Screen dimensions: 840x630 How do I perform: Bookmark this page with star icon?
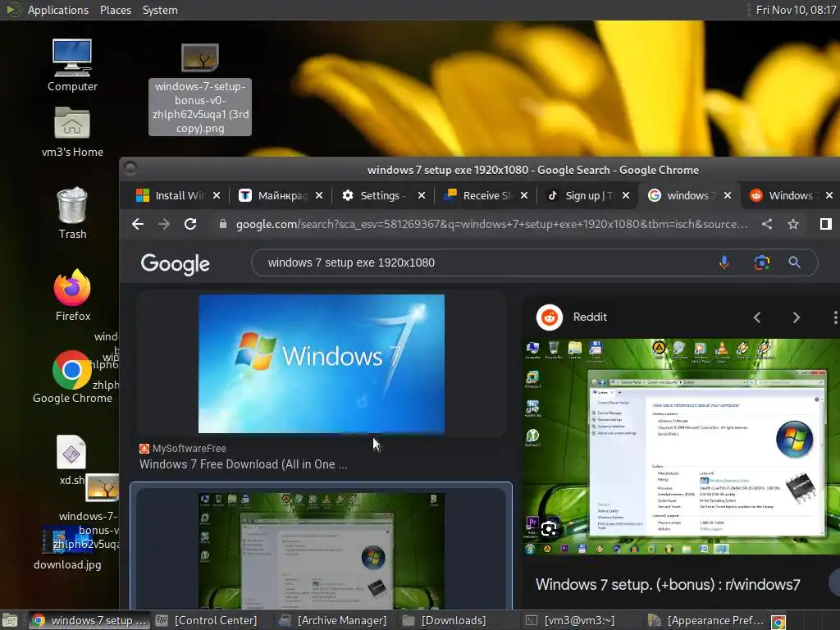click(793, 224)
